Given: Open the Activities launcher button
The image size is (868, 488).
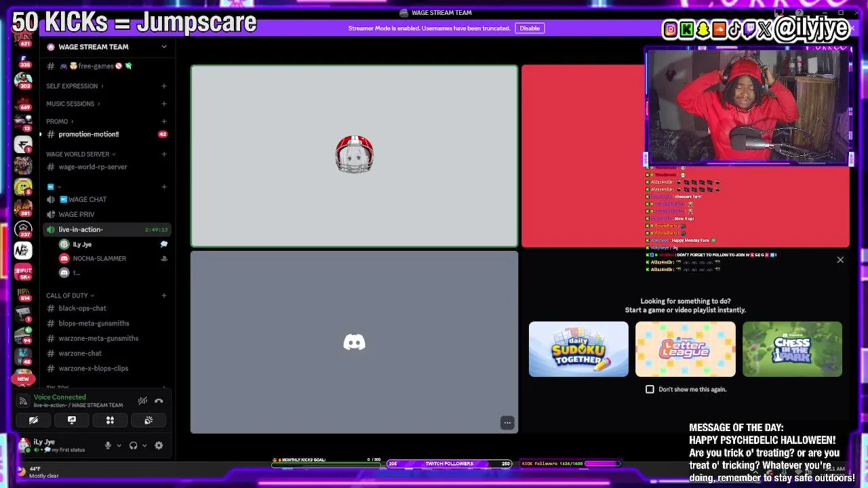Looking at the screenshot, I should click(x=110, y=420).
